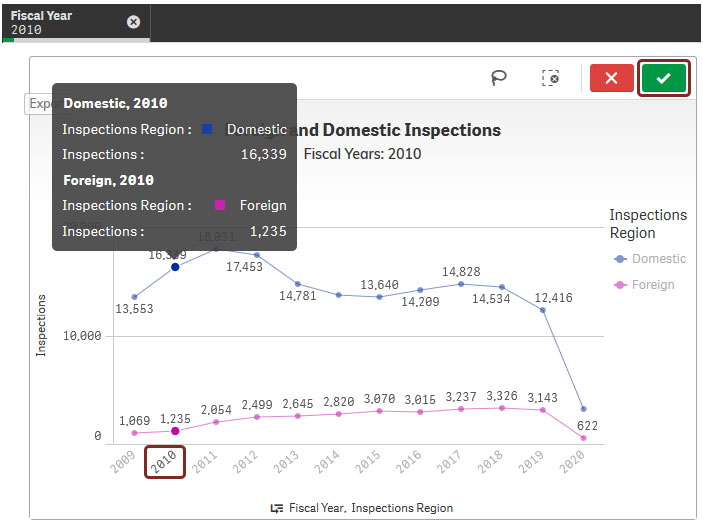Confirm selection with green checkmark
Viewport: 703px width, 524px height.
[663, 78]
